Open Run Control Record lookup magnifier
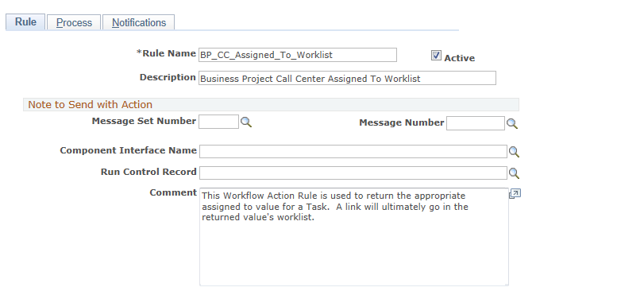The height and width of the screenshot is (295, 644). pos(514,173)
